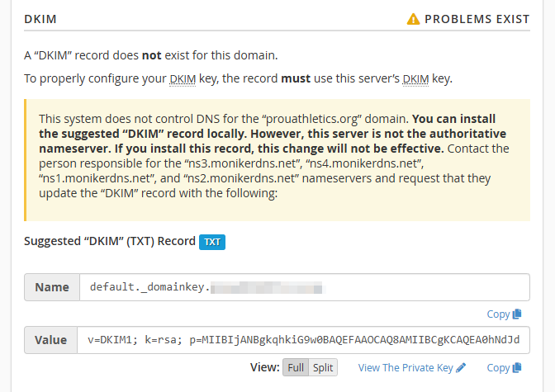Click the Name field label

[x=52, y=287]
